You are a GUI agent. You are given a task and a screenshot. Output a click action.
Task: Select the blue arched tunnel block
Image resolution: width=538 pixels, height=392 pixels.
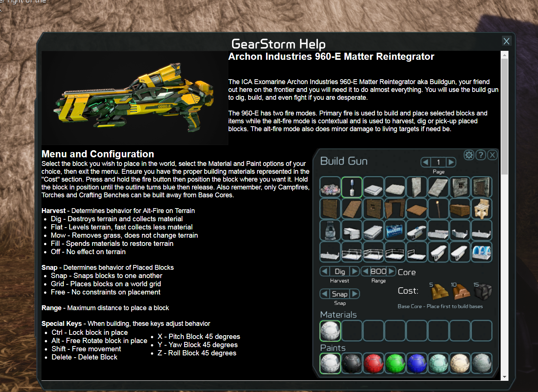point(482,252)
